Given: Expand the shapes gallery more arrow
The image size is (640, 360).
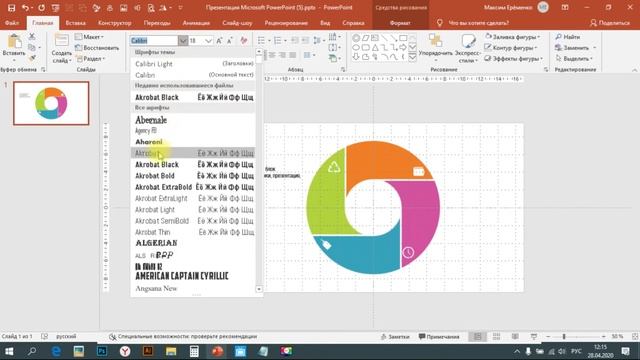Looking at the screenshot, I should (x=412, y=57).
